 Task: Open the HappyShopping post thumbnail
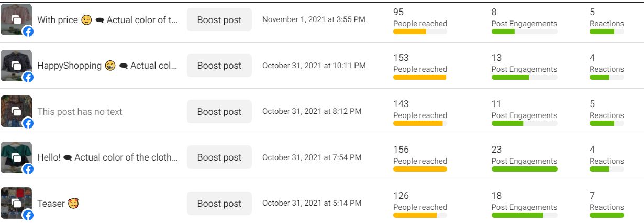tap(14, 63)
